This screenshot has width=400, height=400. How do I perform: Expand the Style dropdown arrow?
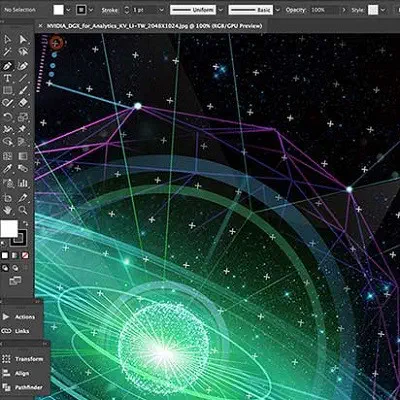click(383, 10)
